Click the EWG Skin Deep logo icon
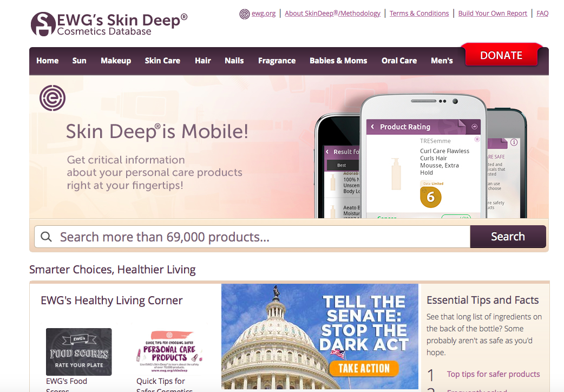Image resolution: width=564 pixels, height=392 pixels. (x=43, y=24)
